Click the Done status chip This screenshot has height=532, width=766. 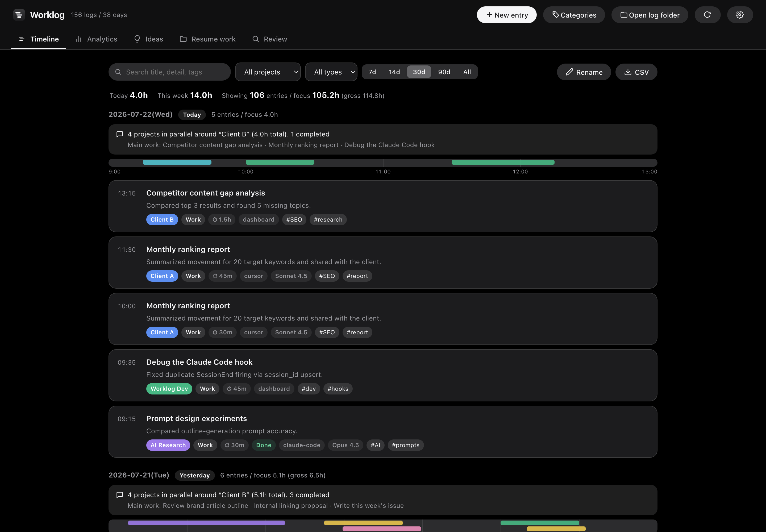click(x=264, y=445)
